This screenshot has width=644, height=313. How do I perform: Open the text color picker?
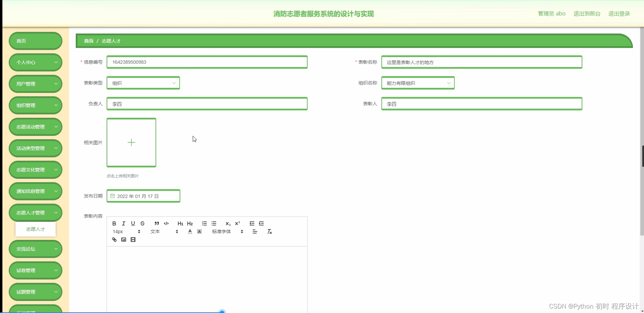coord(190,231)
